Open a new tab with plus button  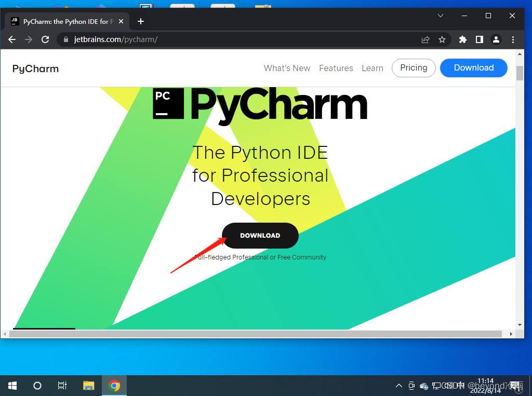coord(141,21)
